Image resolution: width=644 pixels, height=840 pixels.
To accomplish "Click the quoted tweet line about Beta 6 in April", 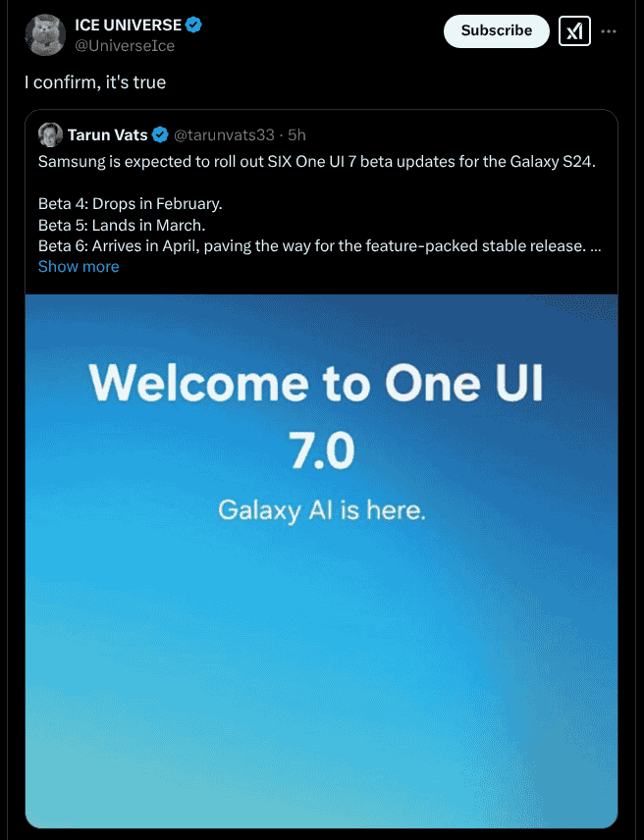I will click(320, 246).
